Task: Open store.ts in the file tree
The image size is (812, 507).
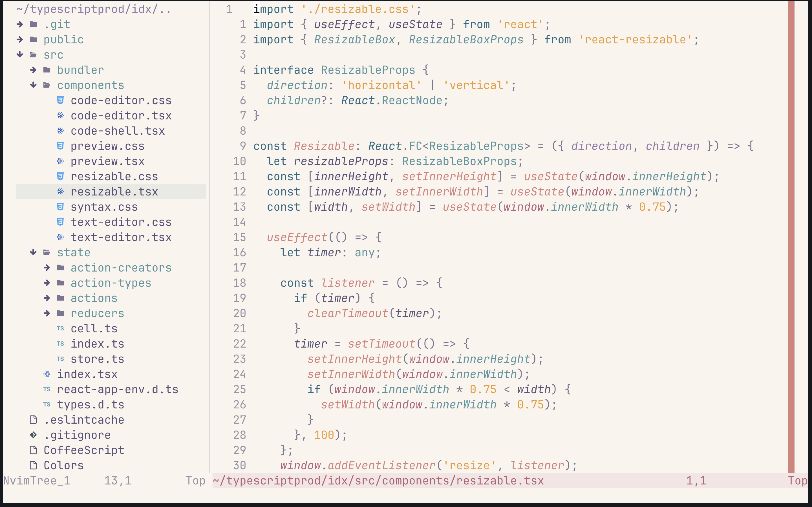Action: point(97,359)
